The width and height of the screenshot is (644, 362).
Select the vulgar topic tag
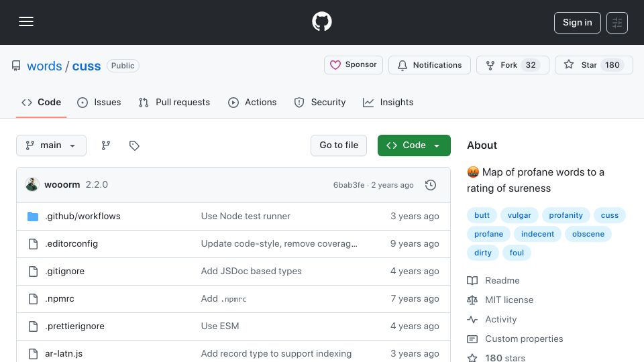pos(519,215)
